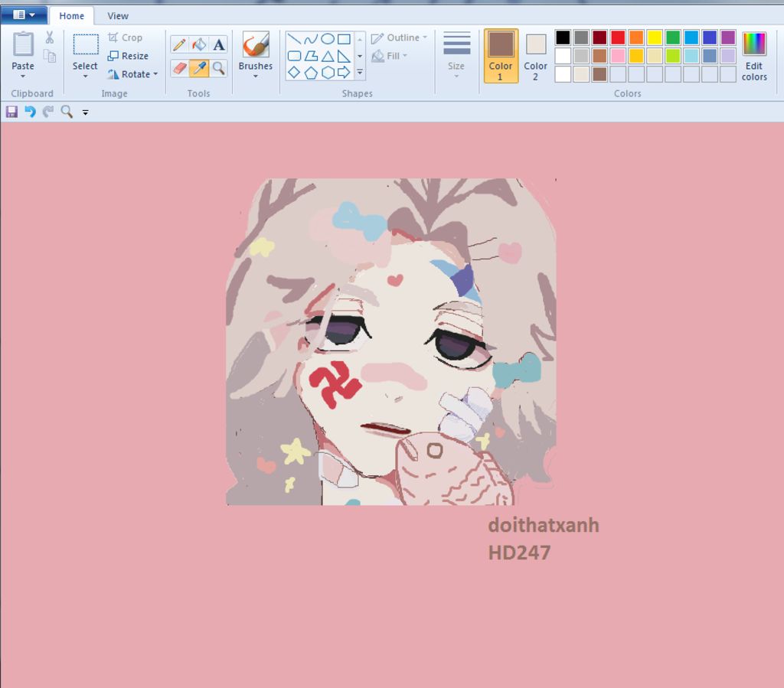Choose the Rectangle shape
The image size is (784, 688).
tap(344, 39)
